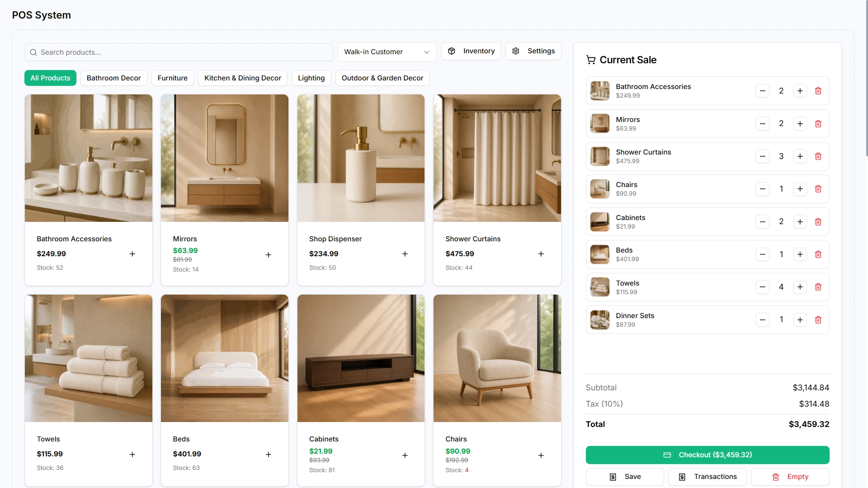This screenshot has height=488, width=868.
Task: Click the Checkout ($3,459.32) button
Action: coord(708,455)
